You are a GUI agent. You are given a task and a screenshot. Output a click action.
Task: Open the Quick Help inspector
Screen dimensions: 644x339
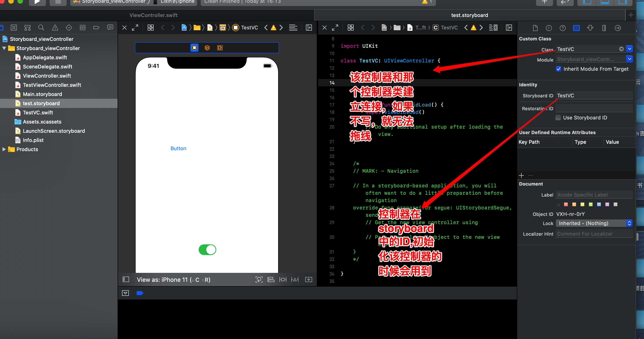tap(562, 28)
